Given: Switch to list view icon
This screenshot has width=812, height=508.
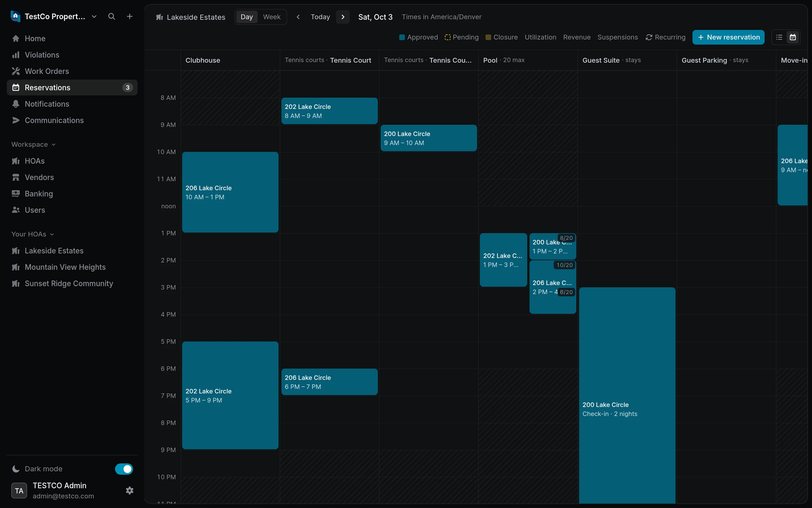Looking at the screenshot, I should coord(779,37).
